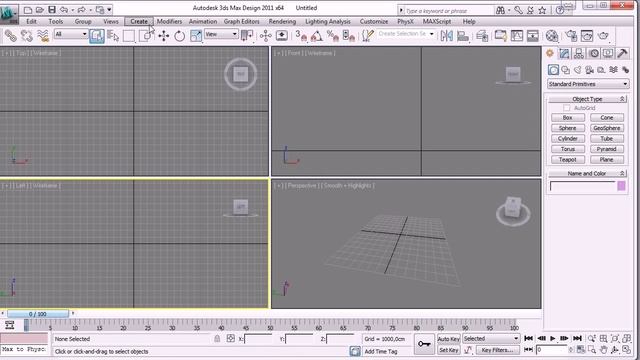Open the Utilities hammer panel tab
This screenshot has width=640, height=360.
click(x=622, y=53)
